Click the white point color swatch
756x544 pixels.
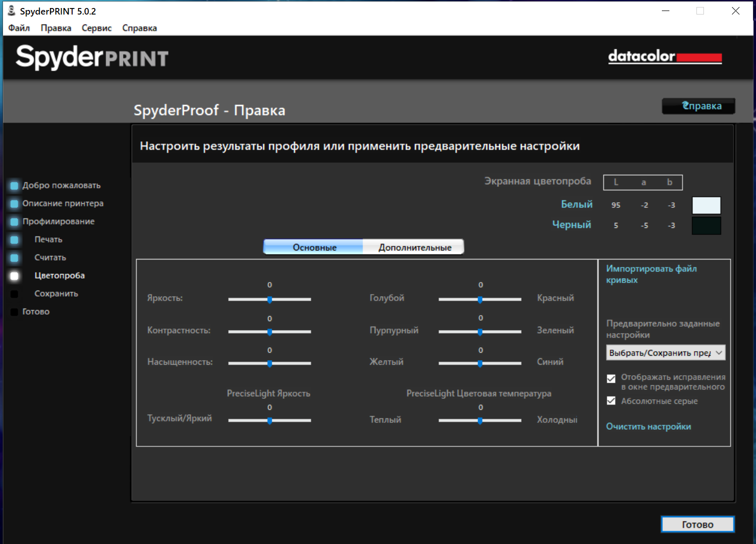pos(706,205)
